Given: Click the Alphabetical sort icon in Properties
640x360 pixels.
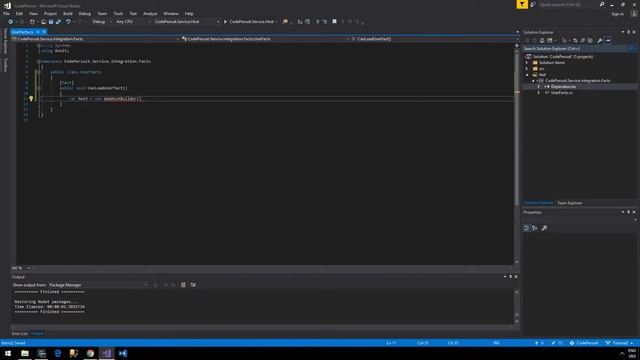Looking at the screenshot, I should (535, 228).
